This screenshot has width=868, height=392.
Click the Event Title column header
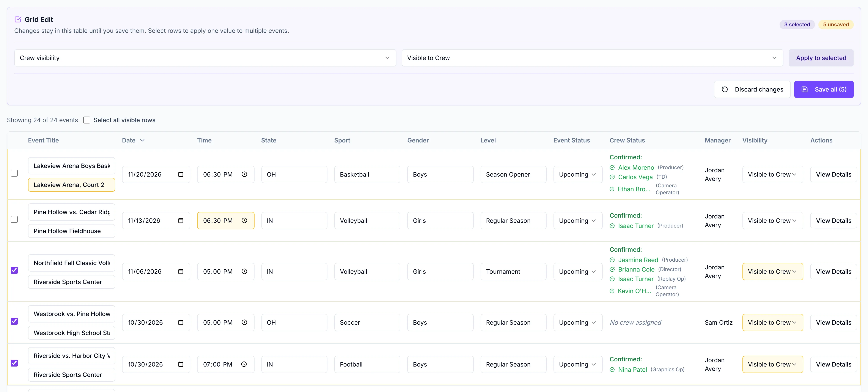click(43, 140)
